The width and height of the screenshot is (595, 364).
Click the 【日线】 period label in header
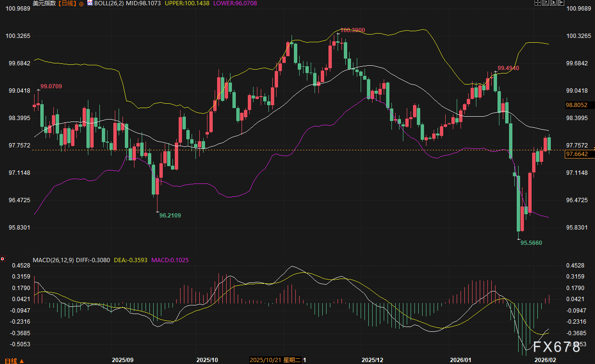[x=67, y=3]
